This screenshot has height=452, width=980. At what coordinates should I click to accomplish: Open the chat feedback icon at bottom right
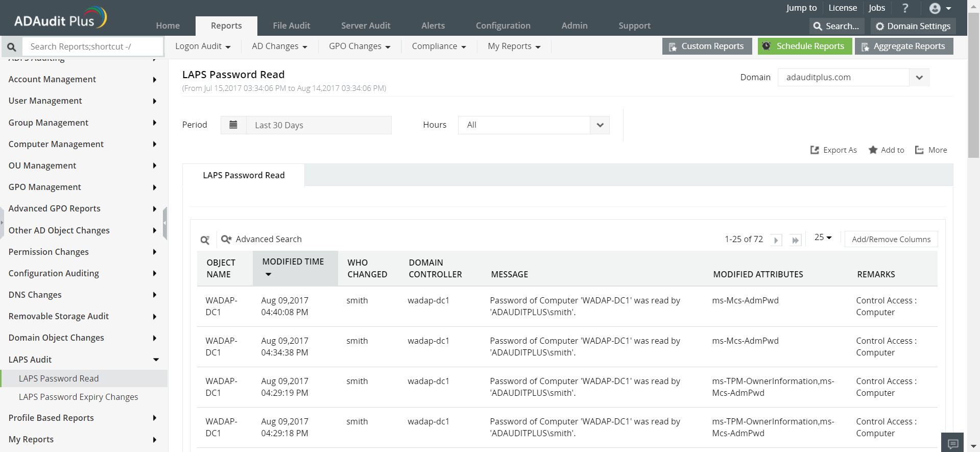[x=952, y=443]
